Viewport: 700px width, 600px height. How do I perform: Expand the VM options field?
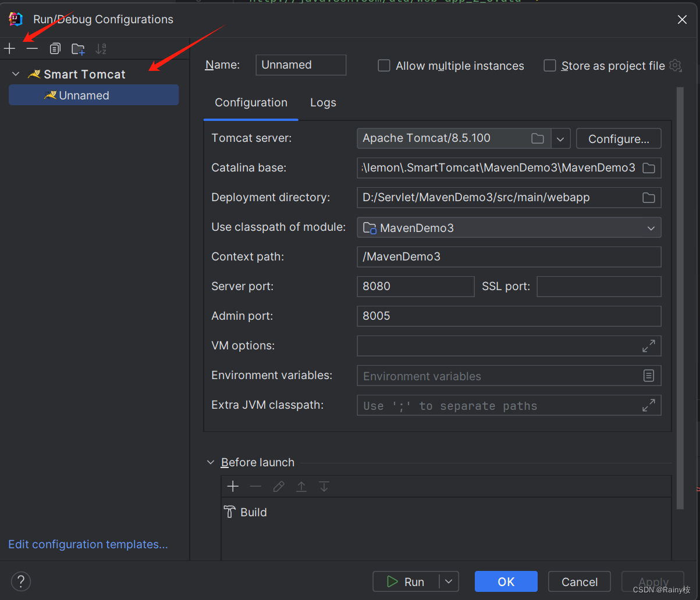(649, 346)
